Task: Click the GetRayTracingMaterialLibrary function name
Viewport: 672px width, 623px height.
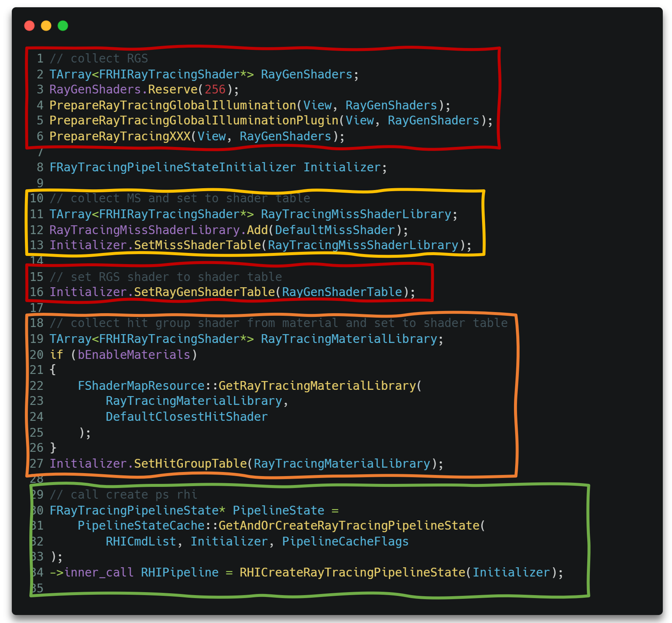Action: coord(317,386)
